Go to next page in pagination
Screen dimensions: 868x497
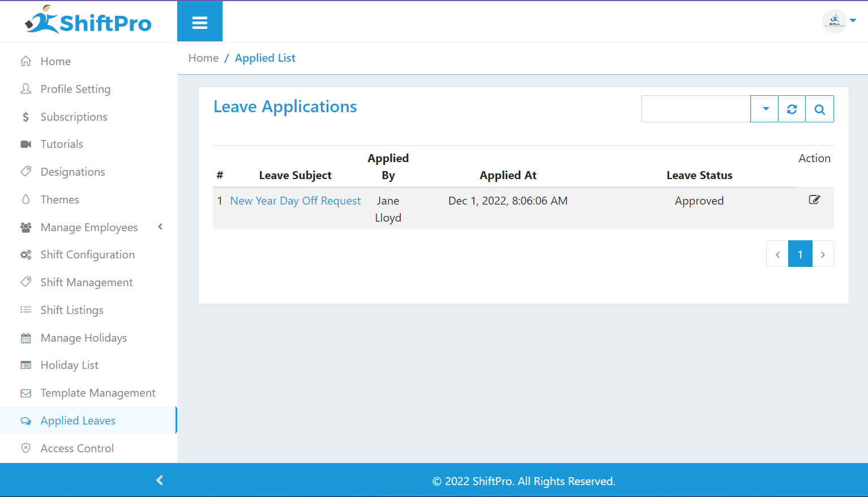click(823, 254)
